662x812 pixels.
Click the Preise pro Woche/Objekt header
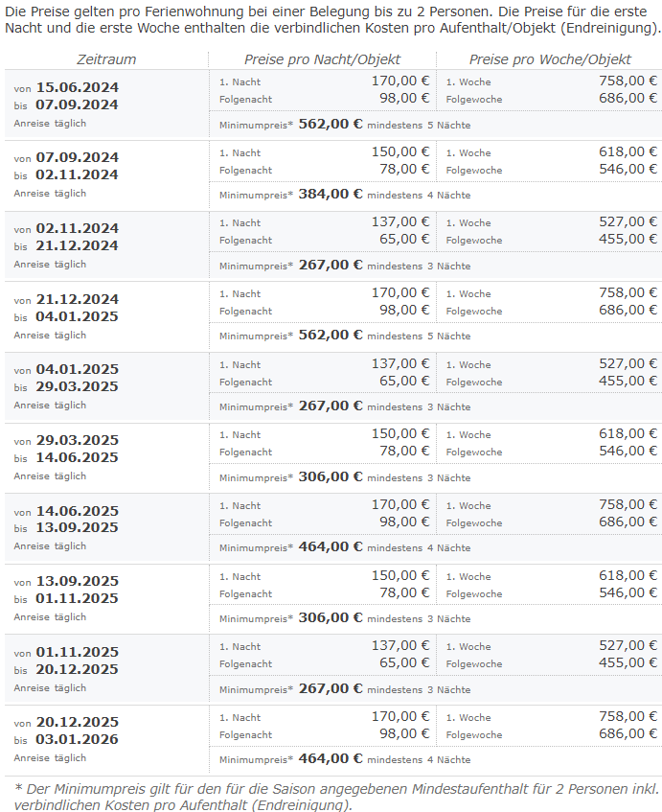pyautogui.click(x=550, y=59)
